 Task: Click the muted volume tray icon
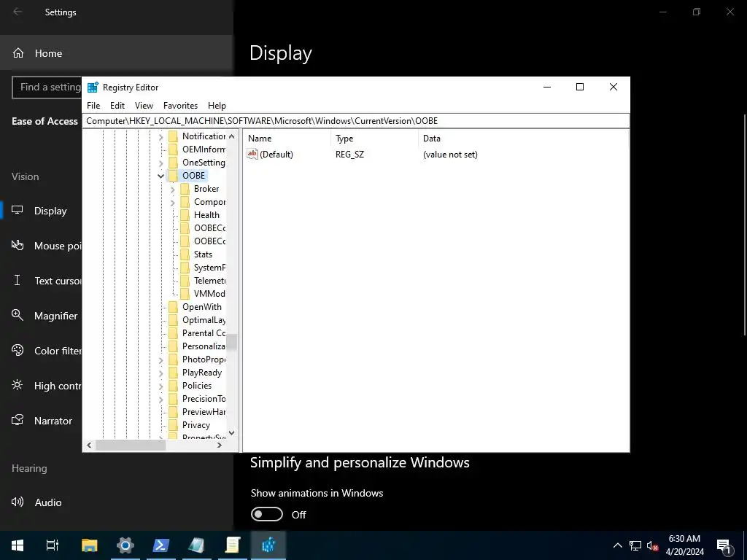point(652,545)
